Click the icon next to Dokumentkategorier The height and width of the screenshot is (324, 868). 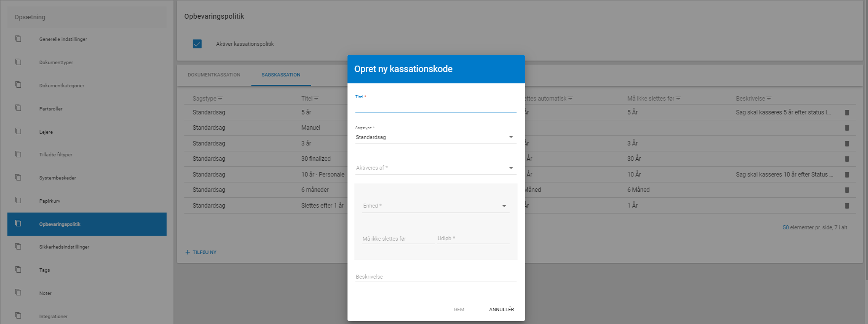pyautogui.click(x=18, y=85)
